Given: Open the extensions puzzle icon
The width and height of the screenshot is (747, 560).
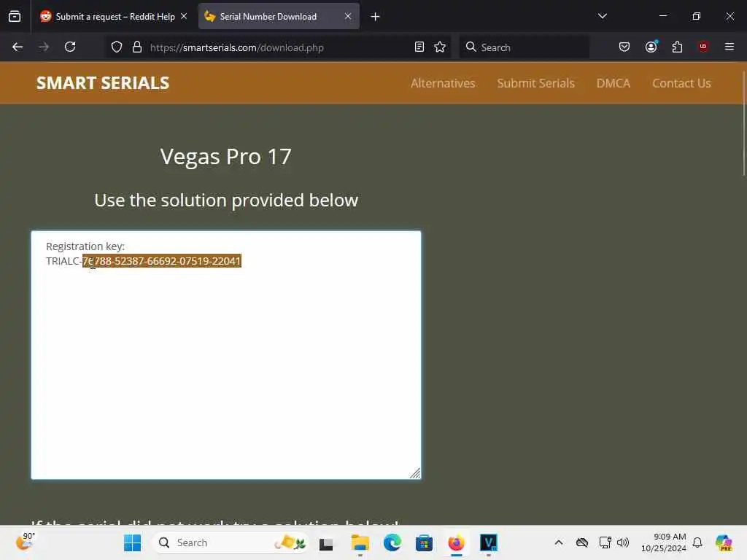Looking at the screenshot, I should click(x=677, y=47).
